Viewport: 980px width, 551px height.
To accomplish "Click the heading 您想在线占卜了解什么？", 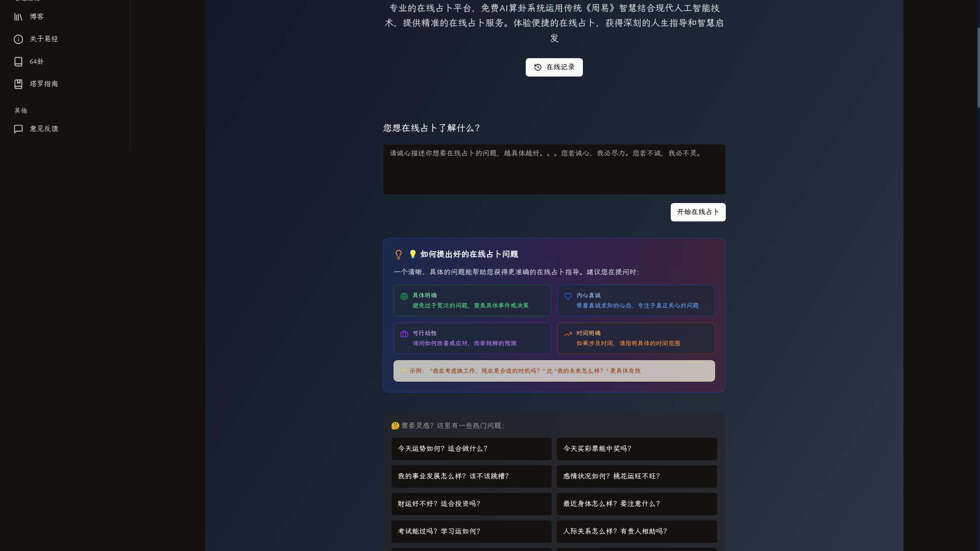I will tap(432, 128).
